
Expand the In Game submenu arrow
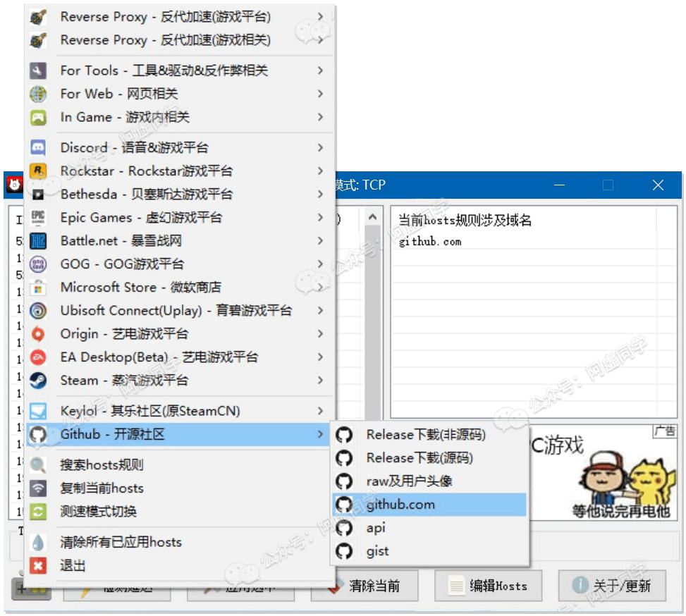(320, 117)
